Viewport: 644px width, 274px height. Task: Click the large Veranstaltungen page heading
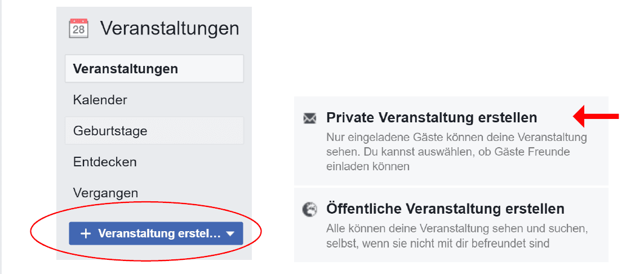[x=170, y=28]
